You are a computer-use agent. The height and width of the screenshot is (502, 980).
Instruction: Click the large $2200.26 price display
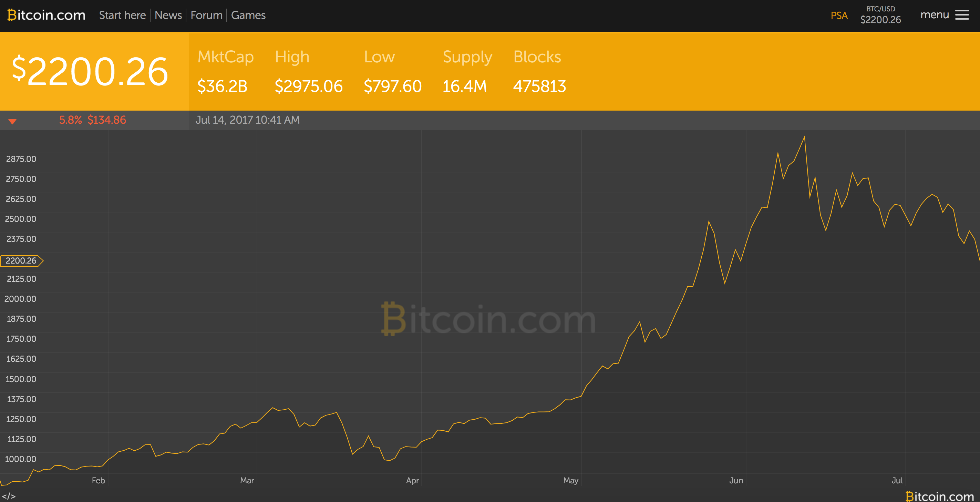[x=90, y=72]
